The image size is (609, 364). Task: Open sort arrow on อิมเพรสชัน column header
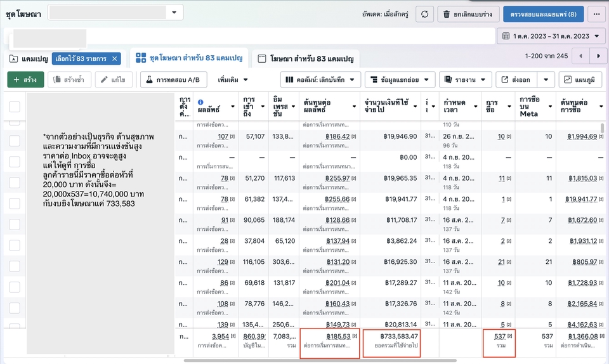pos(293,107)
